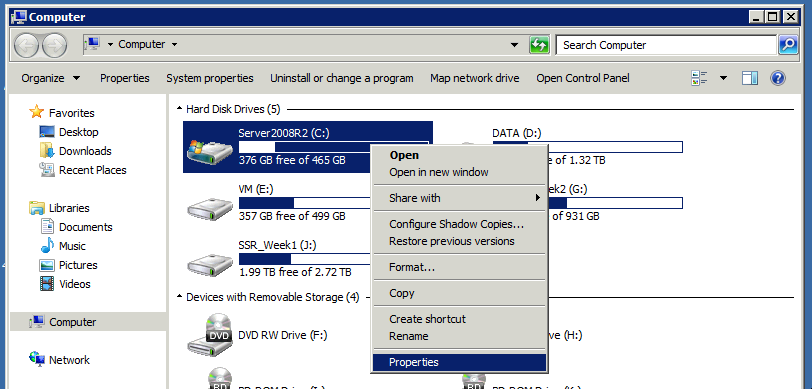Open the Organize dropdown menu
The width and height of the screenshot is (812, 389).
click(x=51, y=78)
